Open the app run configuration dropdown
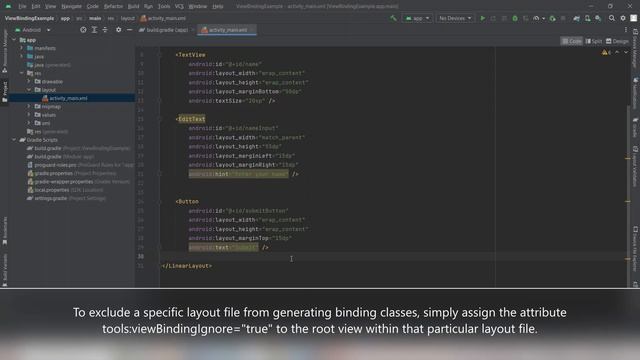 tap(417, 18)
